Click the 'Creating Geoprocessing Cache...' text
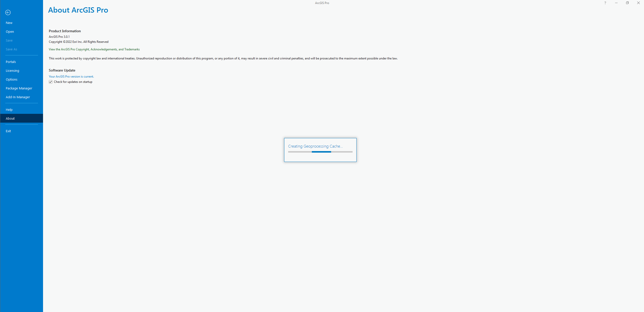 [315, 146]
